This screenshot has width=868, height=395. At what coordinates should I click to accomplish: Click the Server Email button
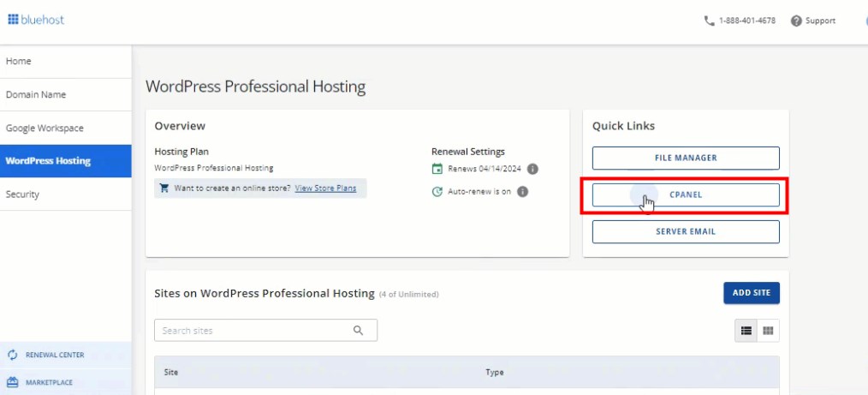pyautogui.click(x=686, y=231)
